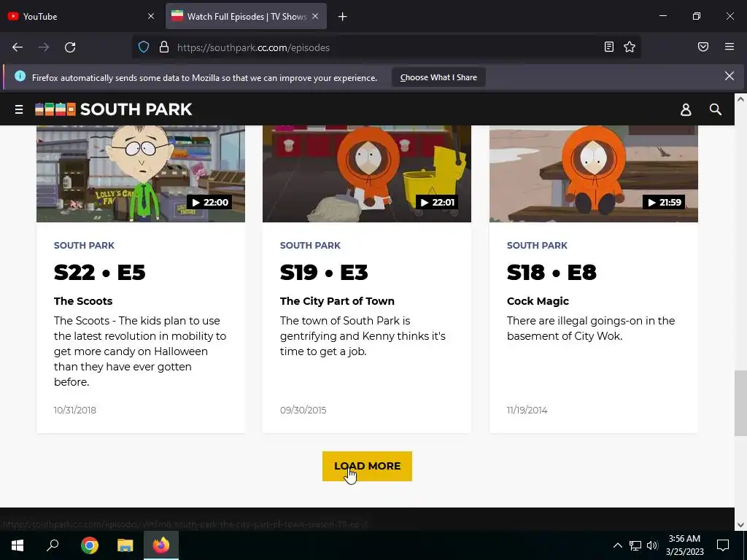The height and width of the screenshot is (560, 747).
Task: Click The Scoots episode description text
Action: (140, 351)
